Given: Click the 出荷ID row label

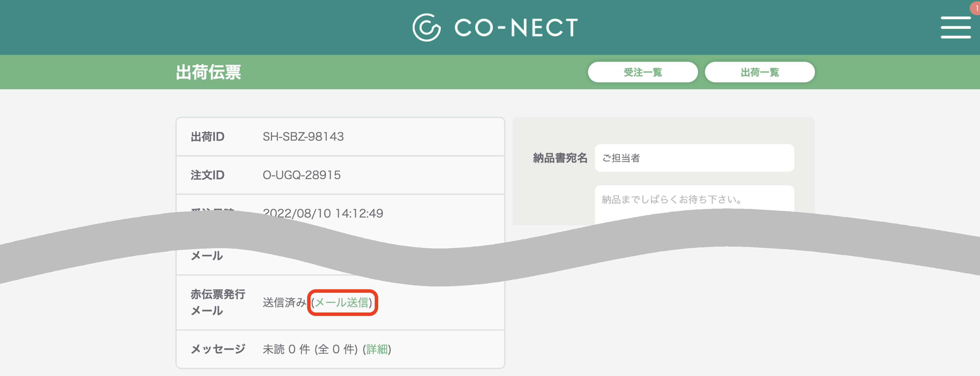Looking at the screenshot, I should pos(207,136).
